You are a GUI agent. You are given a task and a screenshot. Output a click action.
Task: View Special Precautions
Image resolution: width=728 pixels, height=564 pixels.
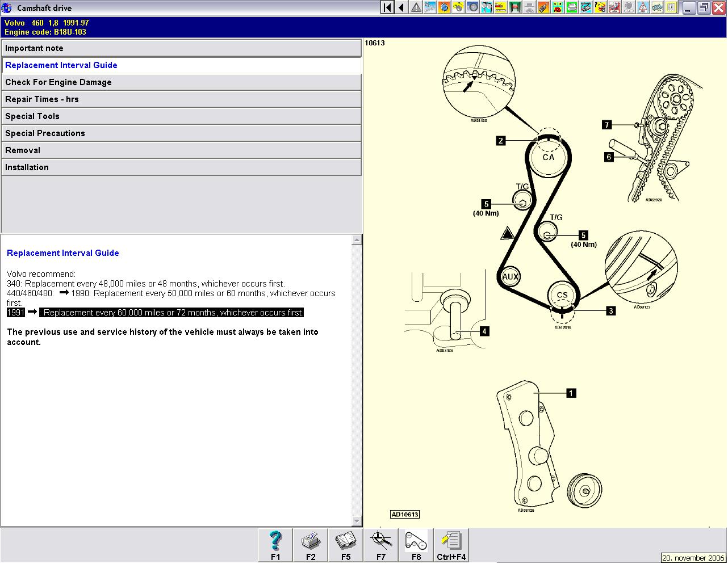point(182,133)
